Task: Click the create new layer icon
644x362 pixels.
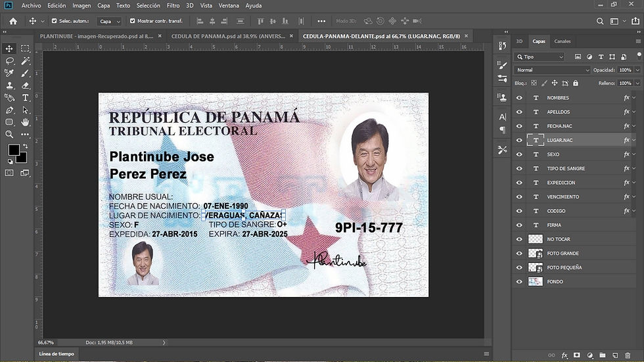Action: click(x=615, y=355)
